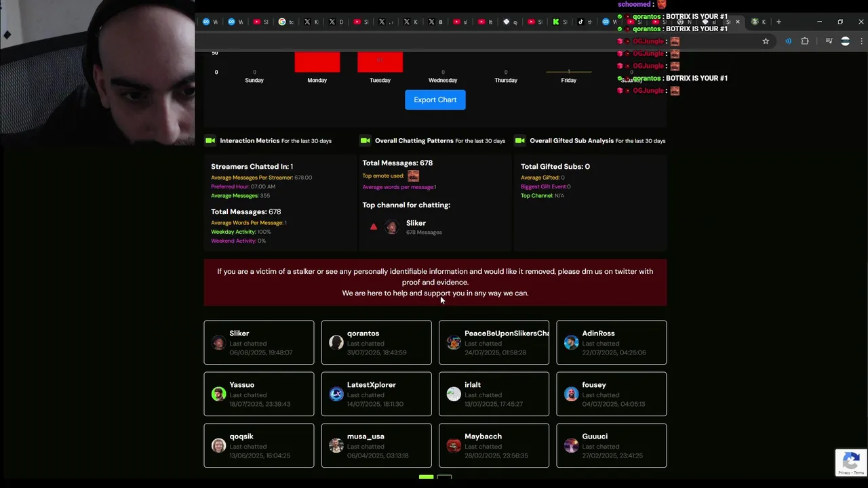Click LatestXplorer avatar icon
The image size is (868, 488).
(336, 394)
